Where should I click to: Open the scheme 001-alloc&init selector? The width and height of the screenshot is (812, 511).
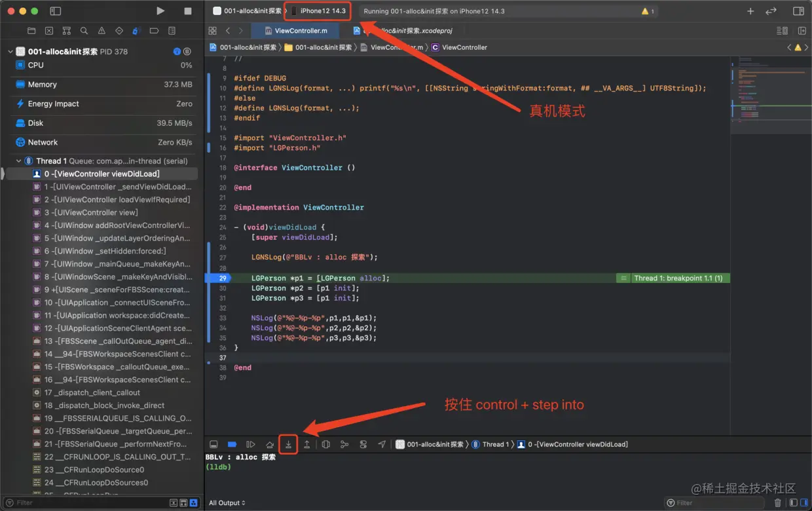246,11
